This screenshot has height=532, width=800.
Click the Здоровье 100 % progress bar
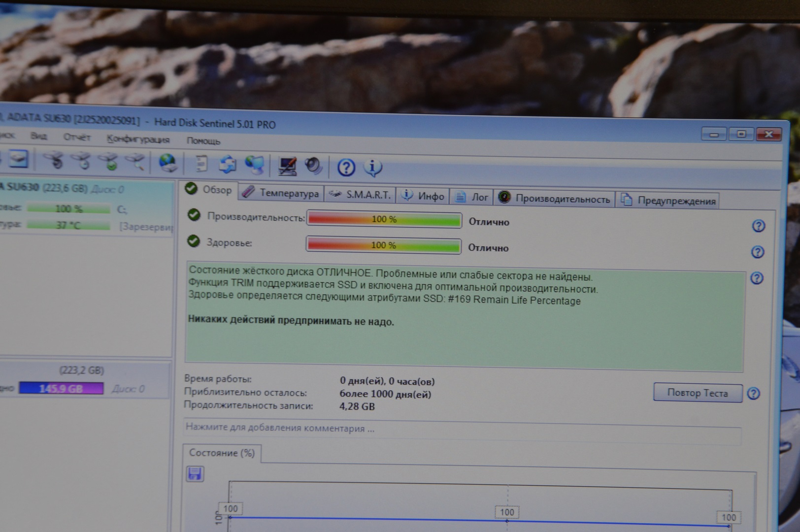383,245
